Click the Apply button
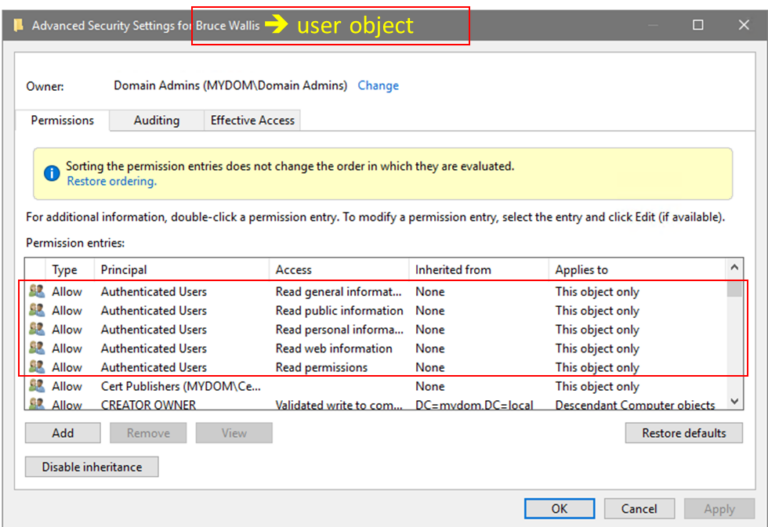The height and width of the screenshot is (527, 768). pos(719,508)
